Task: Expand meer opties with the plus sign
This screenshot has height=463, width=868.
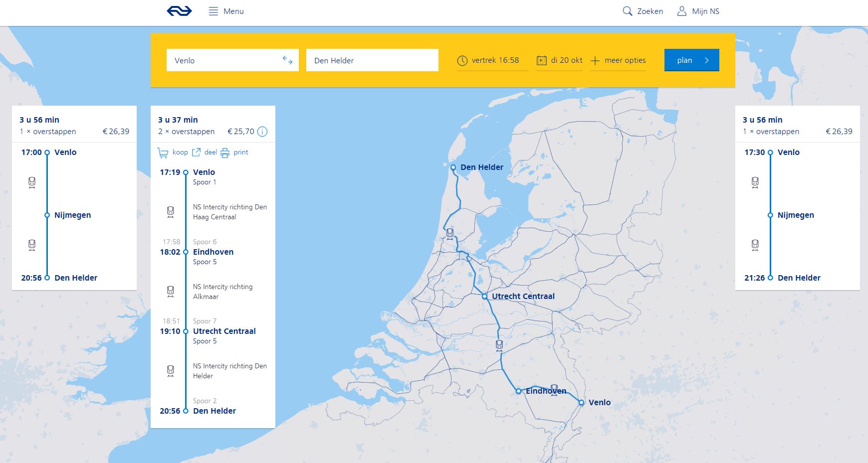Action: pos(594,60)
